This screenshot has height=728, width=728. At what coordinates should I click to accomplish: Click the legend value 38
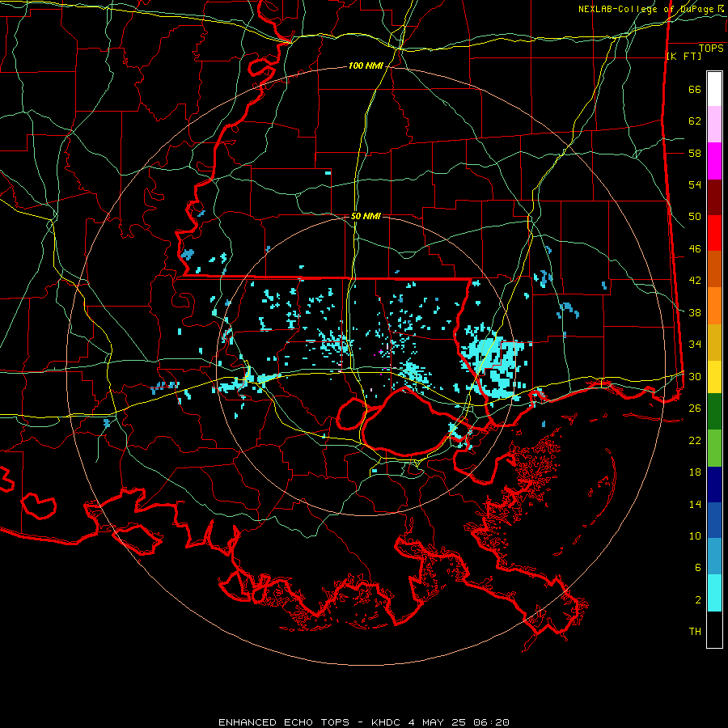point(695,313)
